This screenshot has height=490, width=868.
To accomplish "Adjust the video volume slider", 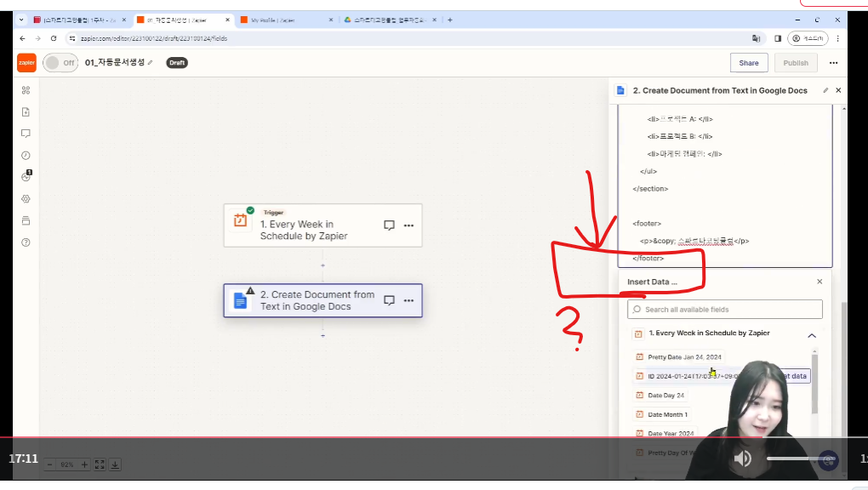I will (x=802, y=459).
